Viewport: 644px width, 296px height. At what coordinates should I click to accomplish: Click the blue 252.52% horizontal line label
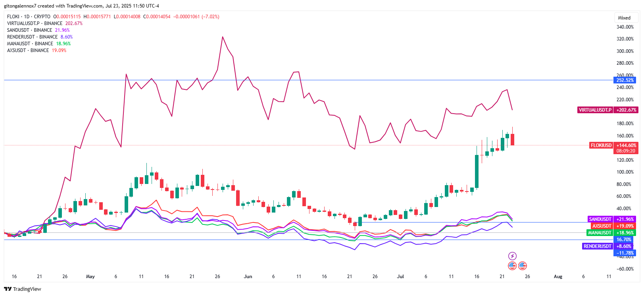(625, 80)
